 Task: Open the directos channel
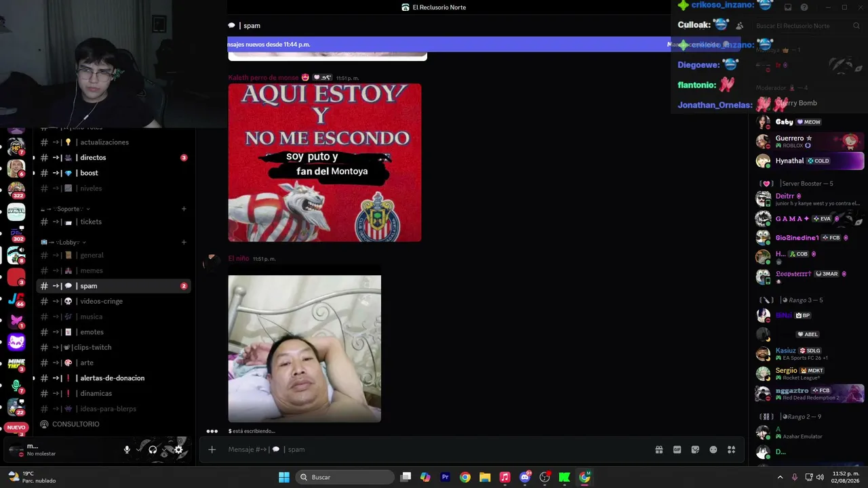click(113, 157)
